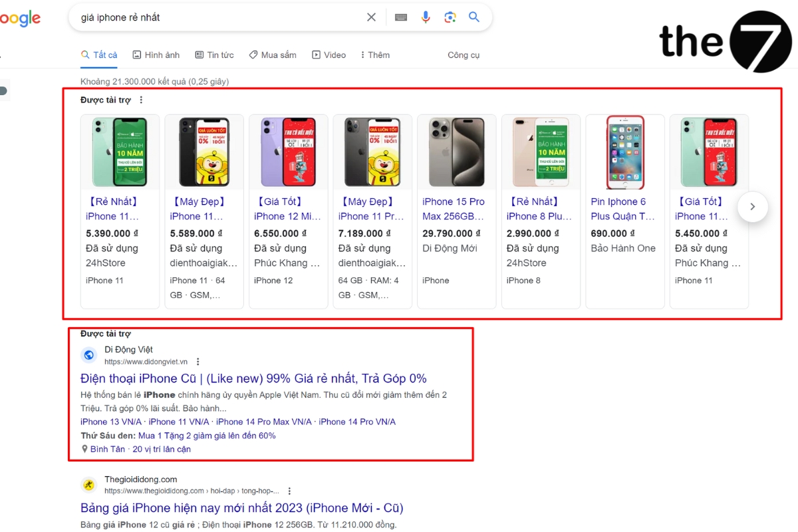Click the globe favicon next to Di Động Việt

click(89, 354)
